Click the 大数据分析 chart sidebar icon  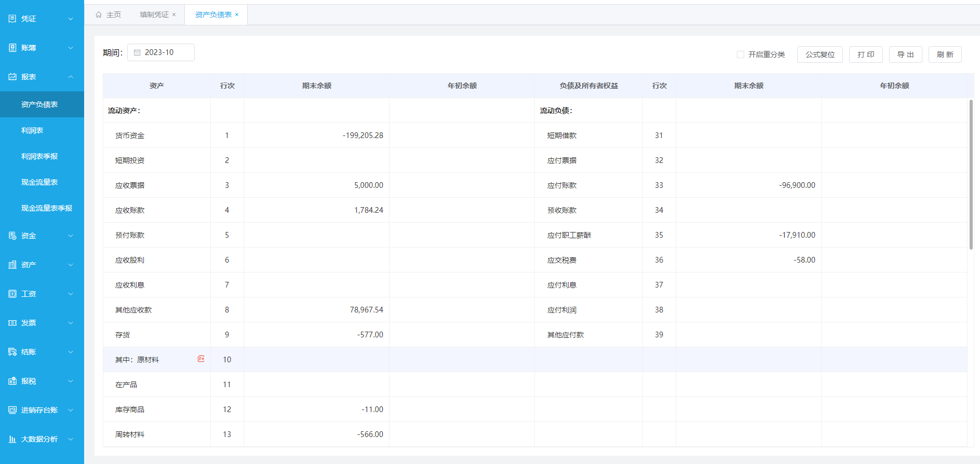tap(12, 439)
